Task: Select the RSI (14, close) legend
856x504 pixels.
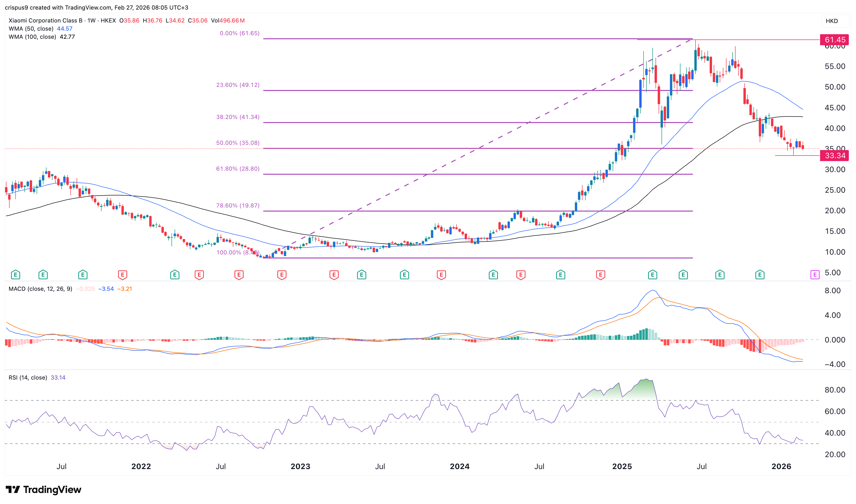Action: point(28,377)
